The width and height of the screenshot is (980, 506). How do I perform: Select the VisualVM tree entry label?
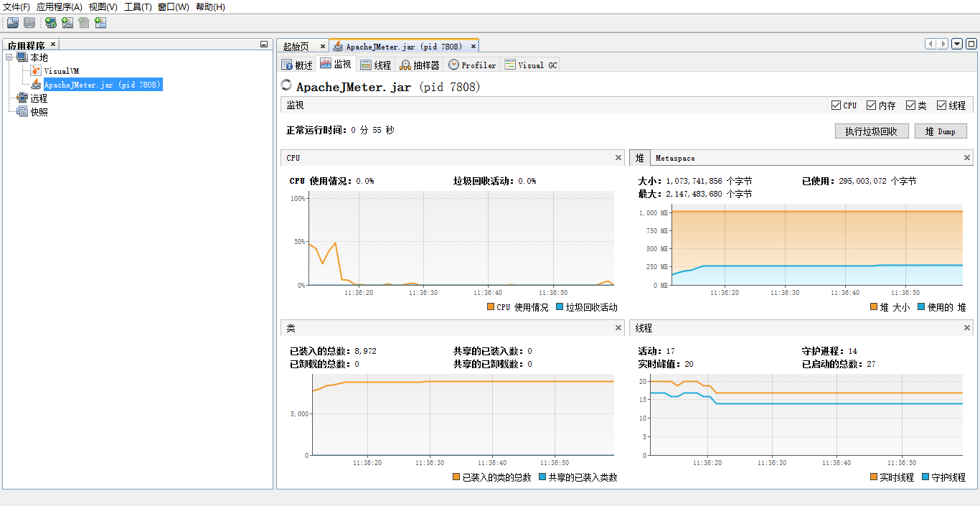tap(62, 71)
